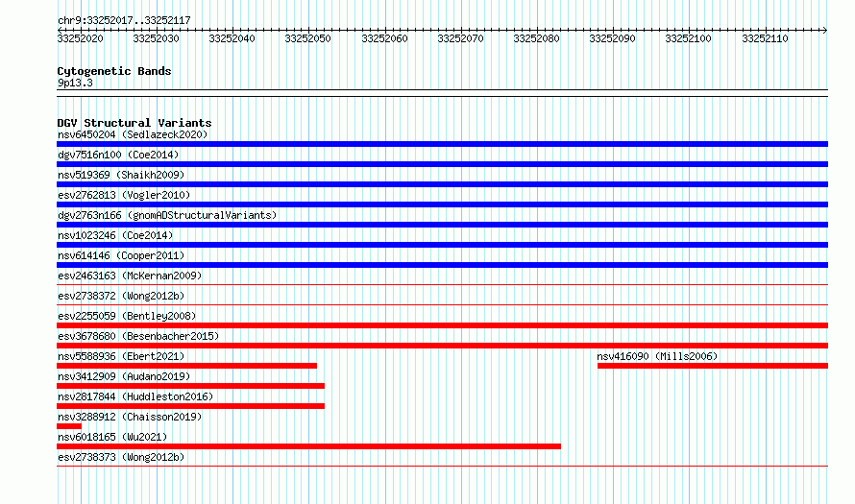Click the blue bar under dgv7516n100

[x=442, y=164]
